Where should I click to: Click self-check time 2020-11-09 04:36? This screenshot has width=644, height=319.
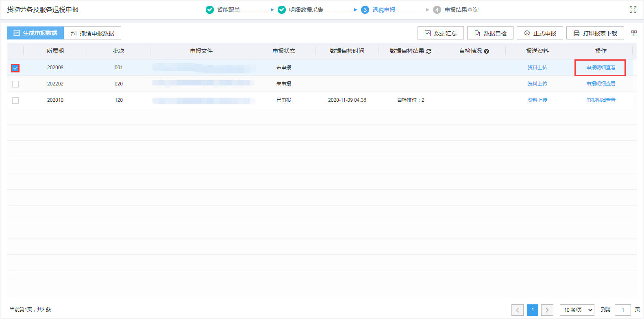click(x=347, y=100)
